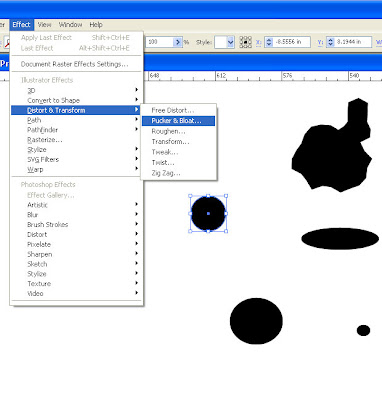Image resolution: width=382 pixels, height=400 pixels.
Task: Choose Document Raster Effects Settings
Action: (74, 64)
